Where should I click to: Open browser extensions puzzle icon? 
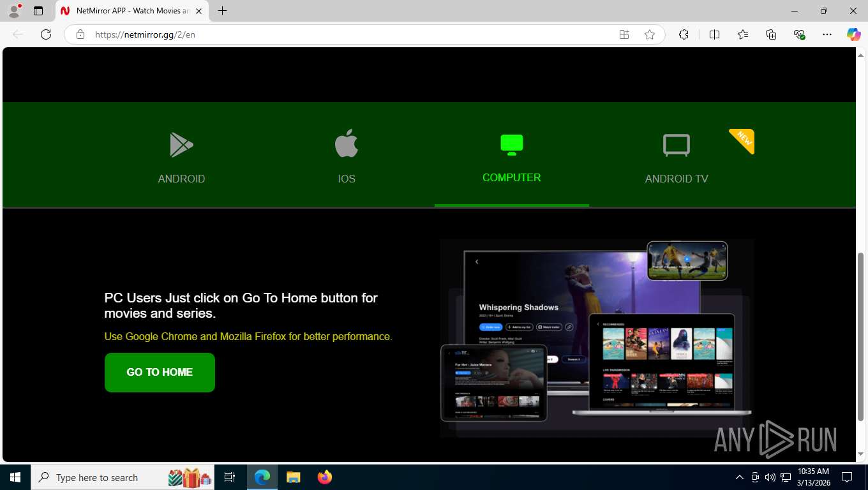[684, 34]
